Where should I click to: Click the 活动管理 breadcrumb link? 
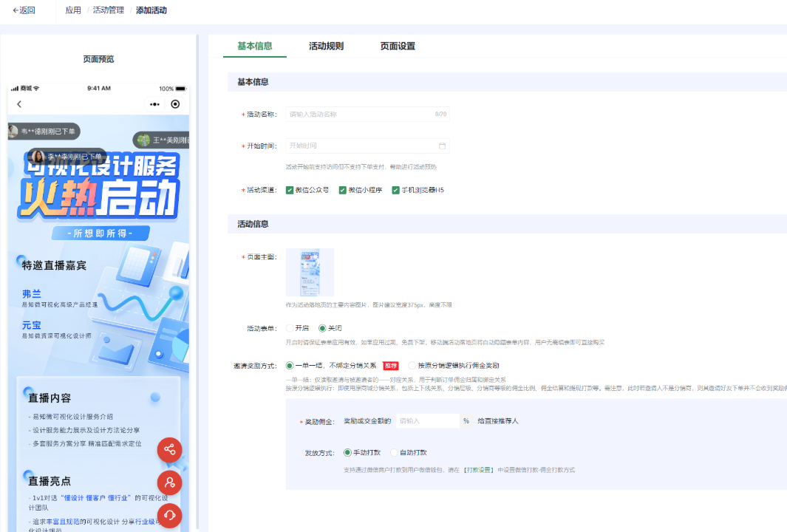108,10
